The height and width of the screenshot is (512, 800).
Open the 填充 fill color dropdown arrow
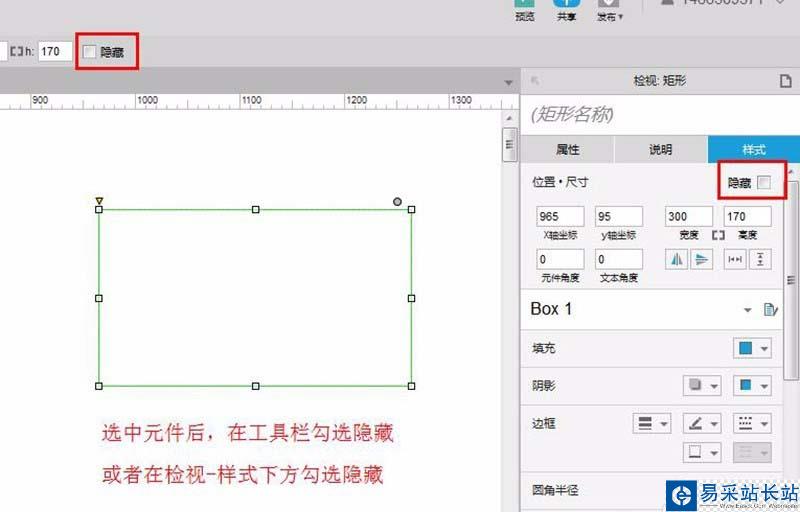click(x=764, y=349)
